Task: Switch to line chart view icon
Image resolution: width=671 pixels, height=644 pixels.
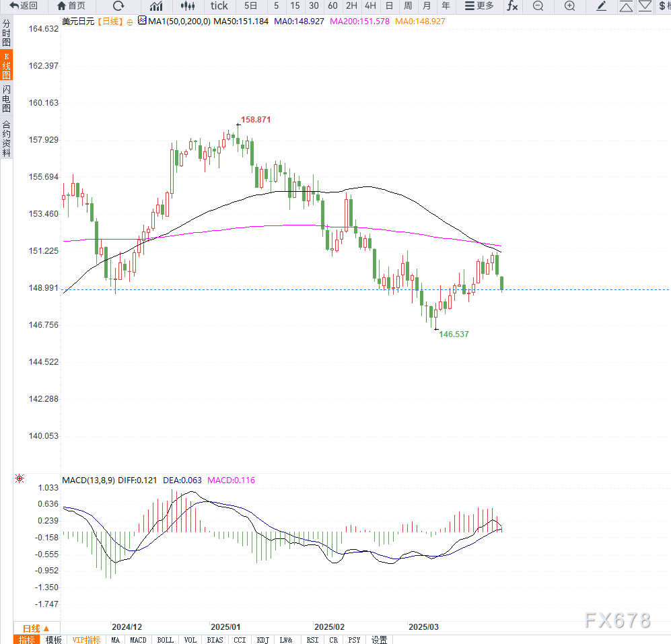Action: [157, 6]
